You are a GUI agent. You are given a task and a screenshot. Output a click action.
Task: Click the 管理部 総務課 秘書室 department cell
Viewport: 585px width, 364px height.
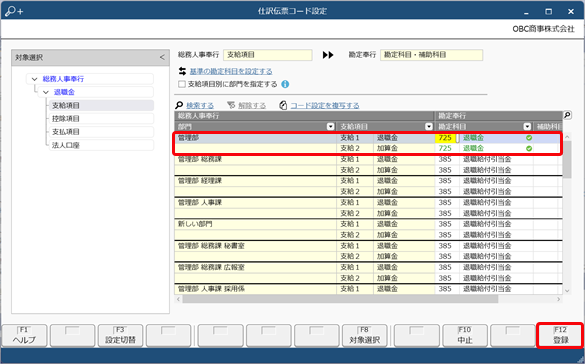[x=256, y=246]
